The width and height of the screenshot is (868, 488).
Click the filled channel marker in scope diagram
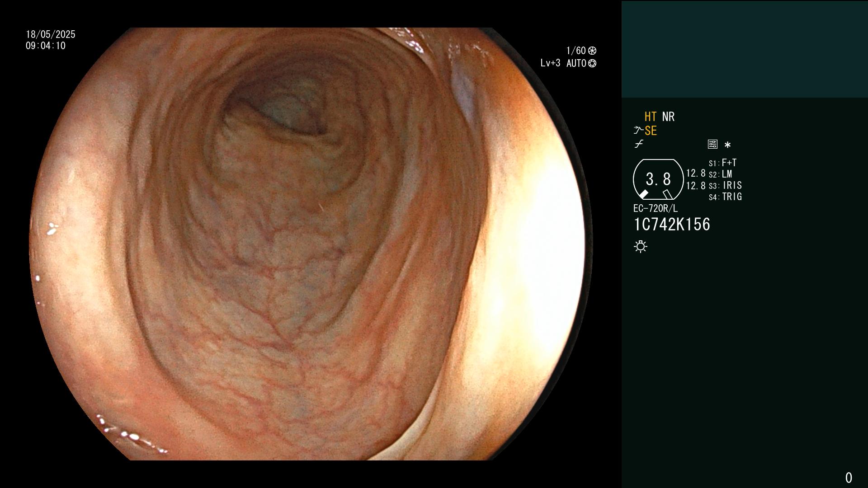644,194
